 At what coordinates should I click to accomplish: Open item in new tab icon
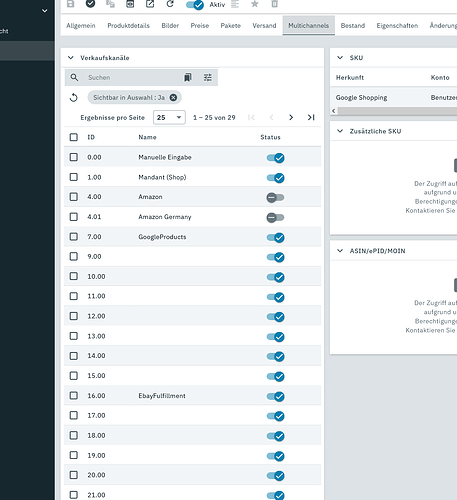tap(150, 4)
